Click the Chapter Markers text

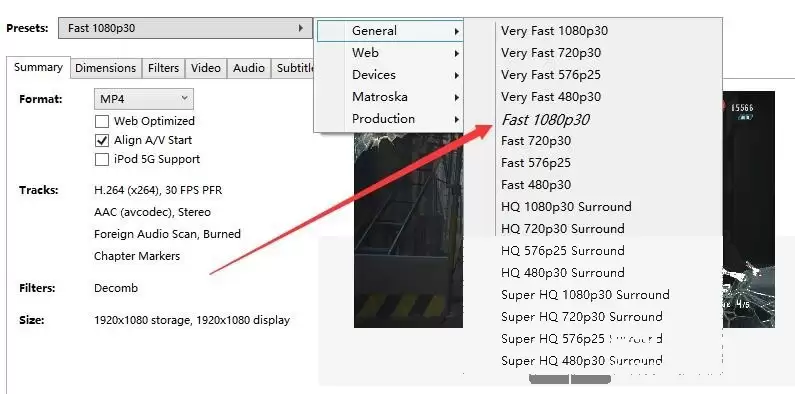pos(137,256)
